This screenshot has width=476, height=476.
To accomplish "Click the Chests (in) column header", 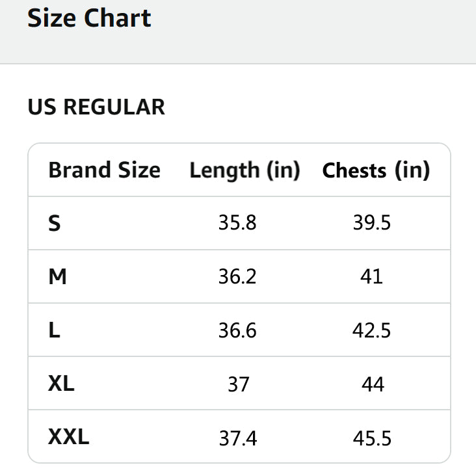I will coord(376,170).
